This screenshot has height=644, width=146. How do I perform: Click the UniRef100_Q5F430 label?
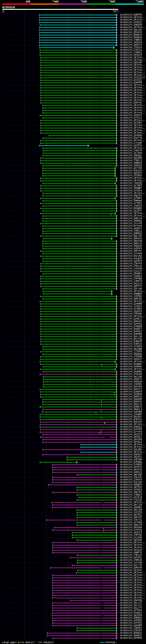point(131,103)
